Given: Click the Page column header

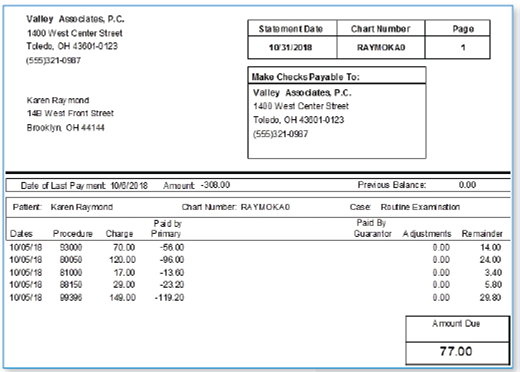Looking at the screenshot, I should point(463,29).
